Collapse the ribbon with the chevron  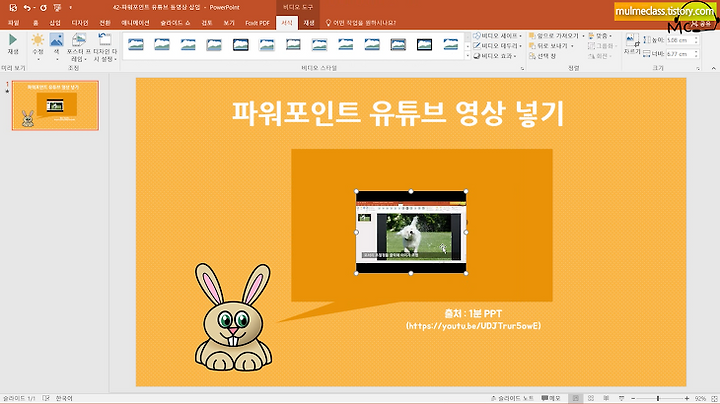pyautogui.click(x=713, y=68)
